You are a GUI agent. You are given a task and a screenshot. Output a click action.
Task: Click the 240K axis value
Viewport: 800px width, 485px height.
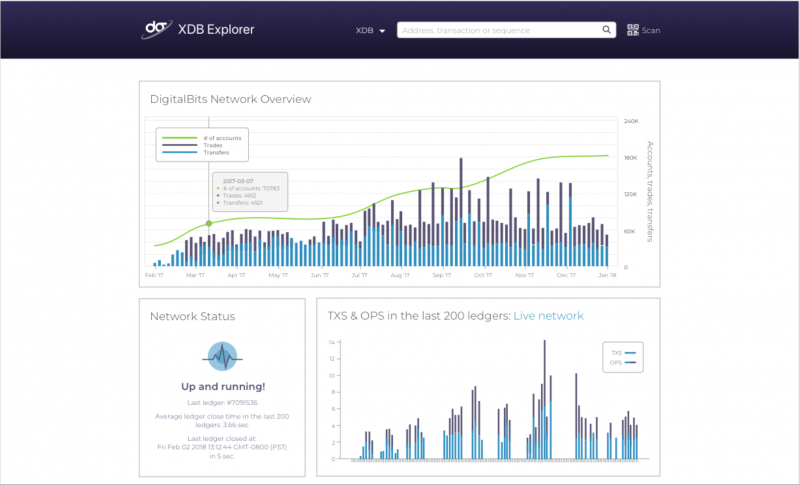(631, 121)
